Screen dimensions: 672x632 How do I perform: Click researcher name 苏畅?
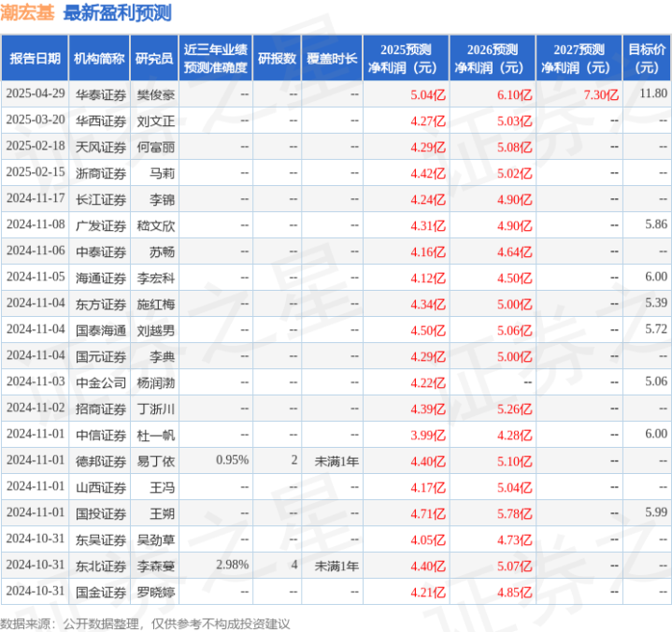tap(162, 251)
